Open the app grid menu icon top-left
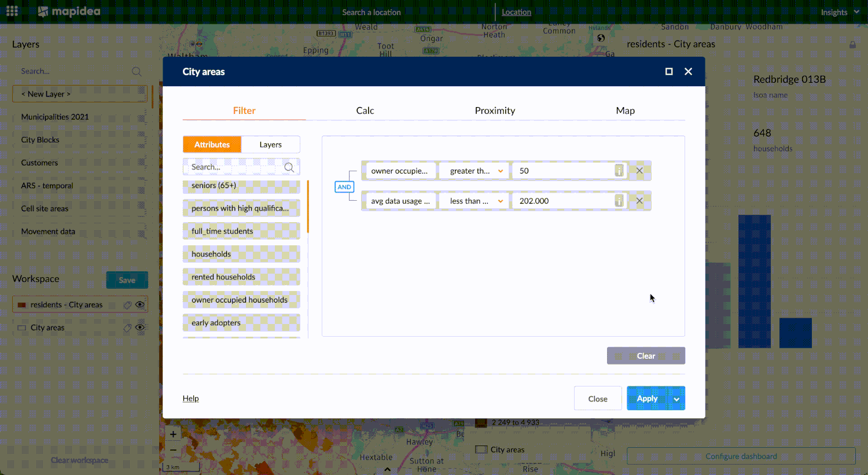Viewport: 868px width, 475px height. click(11, 11)
